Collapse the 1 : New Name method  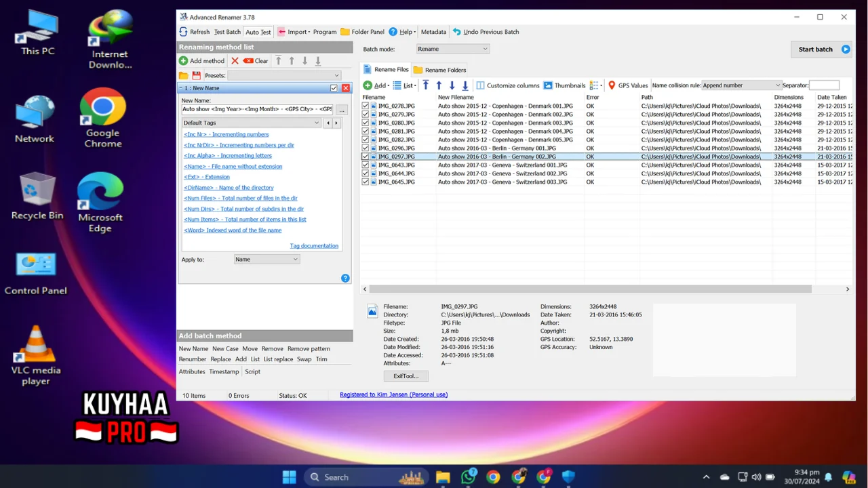tap(181, 88)
